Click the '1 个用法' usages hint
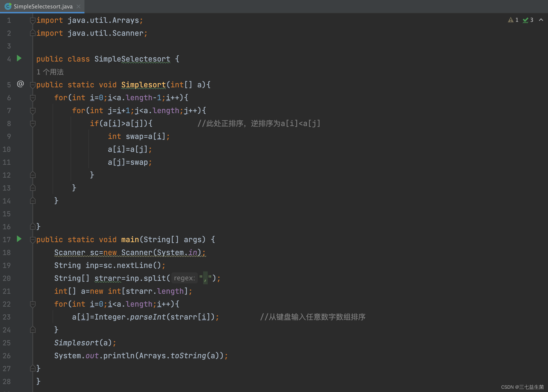Viewport: 548px width, 392px height. point(50,72)
